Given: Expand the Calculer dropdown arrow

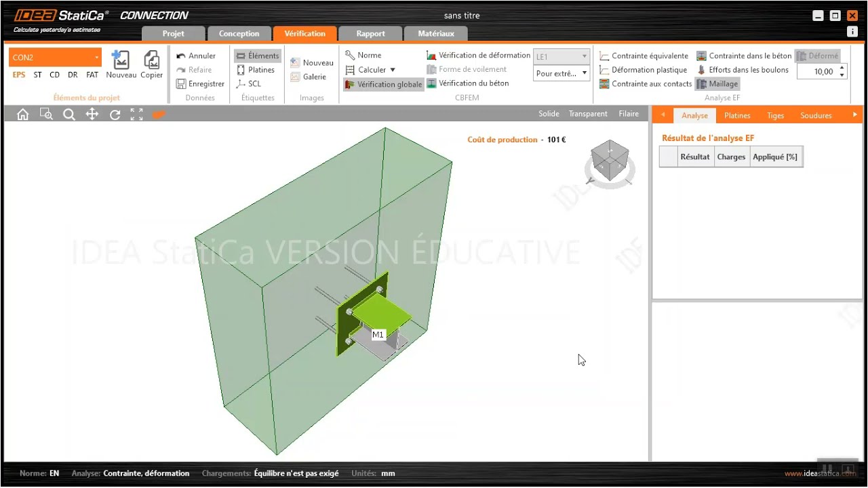Looking at the screenshot, I should coord(393,70).
